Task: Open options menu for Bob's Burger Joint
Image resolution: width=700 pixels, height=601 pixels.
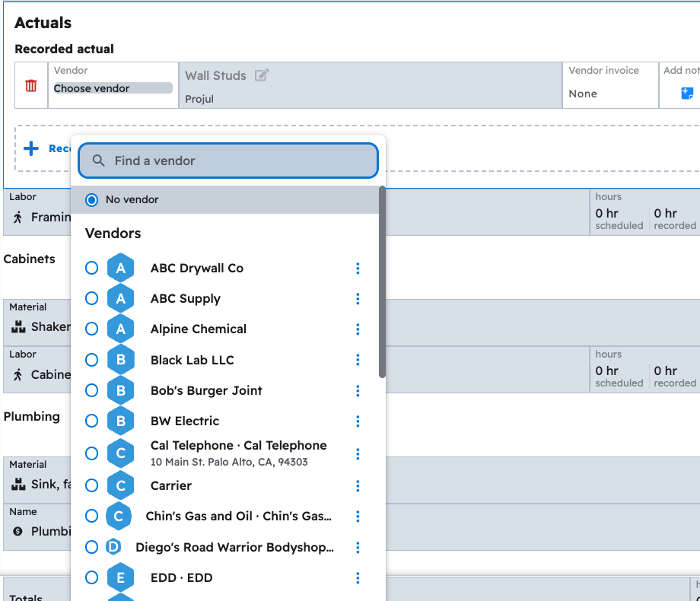Action: 358,391
